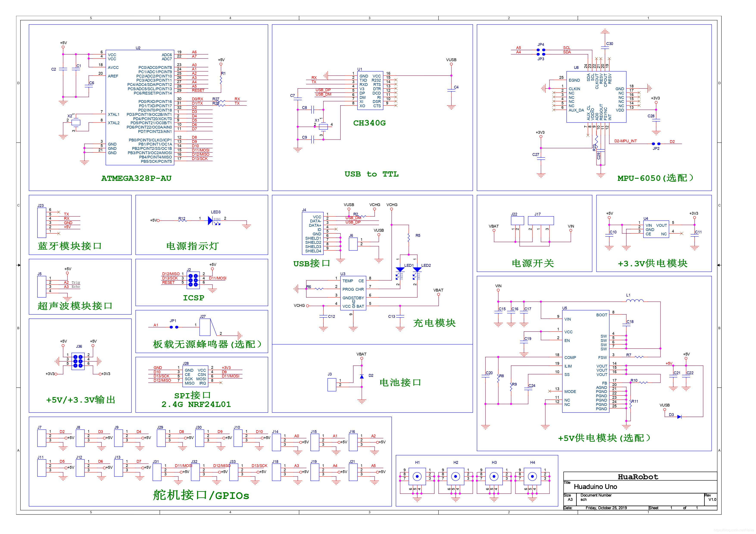Screen dimensions: 756x534
Task: Select the JP2 jumper on D2-MPU_INT line
Action: coord(656,144)
